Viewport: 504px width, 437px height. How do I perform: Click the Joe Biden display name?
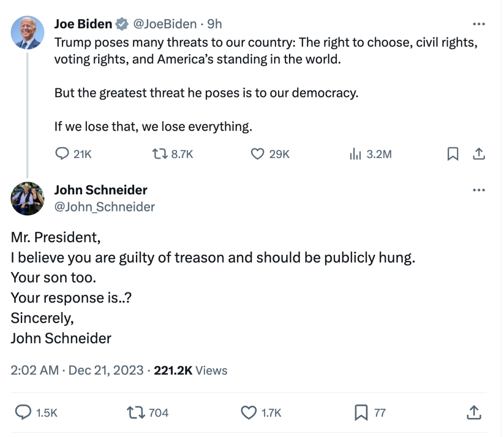click(x=83, y=24)
